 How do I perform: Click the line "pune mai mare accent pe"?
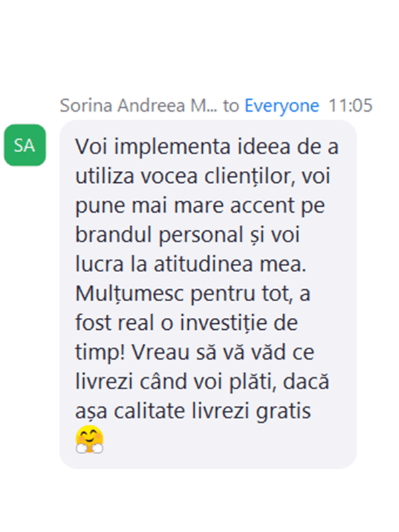200,205
